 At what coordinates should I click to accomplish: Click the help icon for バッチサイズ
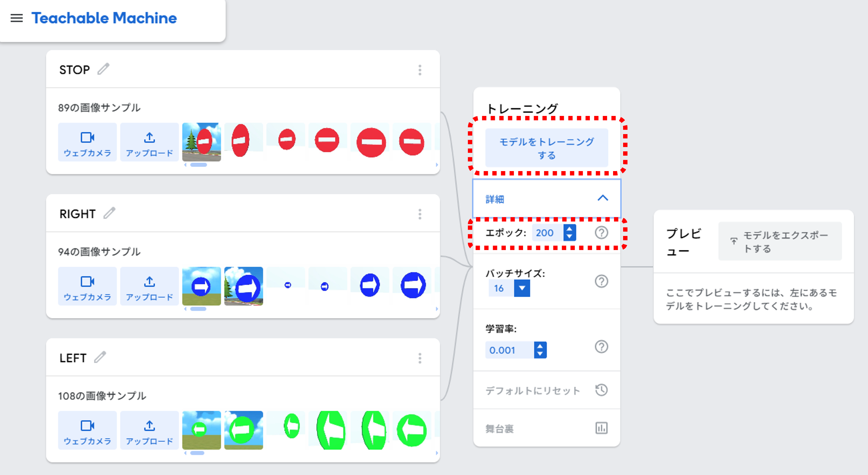601,281
